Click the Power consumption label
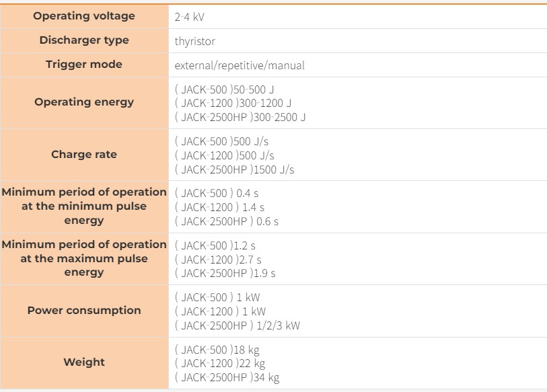The width and height of the screenshot is (547, 392). click(x=84, y=311)
